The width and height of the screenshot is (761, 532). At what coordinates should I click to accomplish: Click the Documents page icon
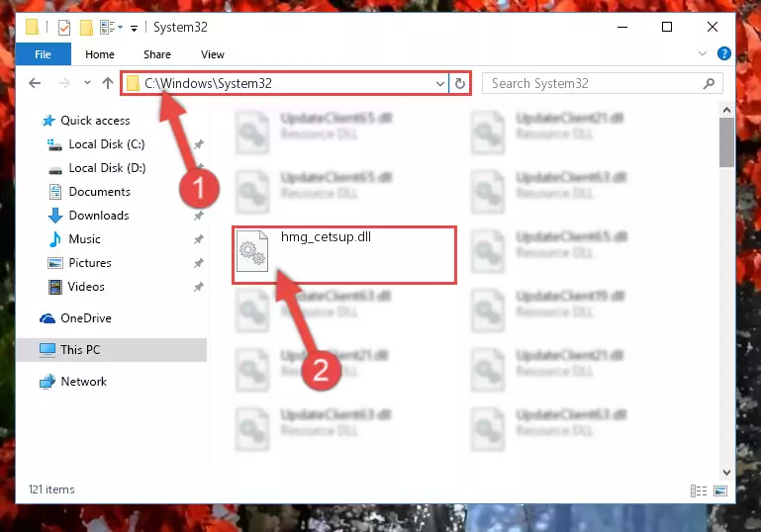click(55, 192)
